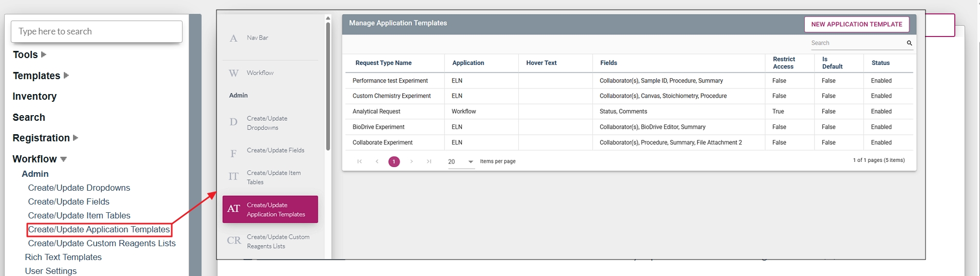980x276 pixels.
Task: Expand the Tools menu section
Action: (x=44, y=54)
